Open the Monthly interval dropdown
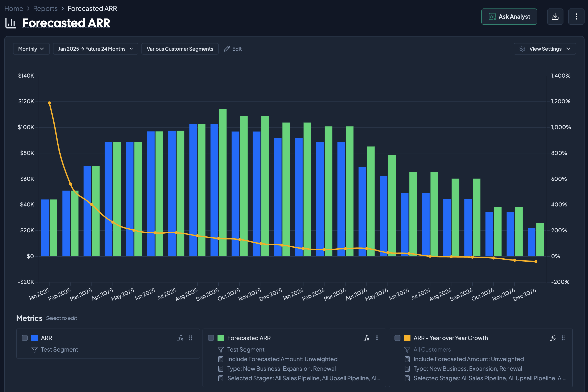 point(31,49)
